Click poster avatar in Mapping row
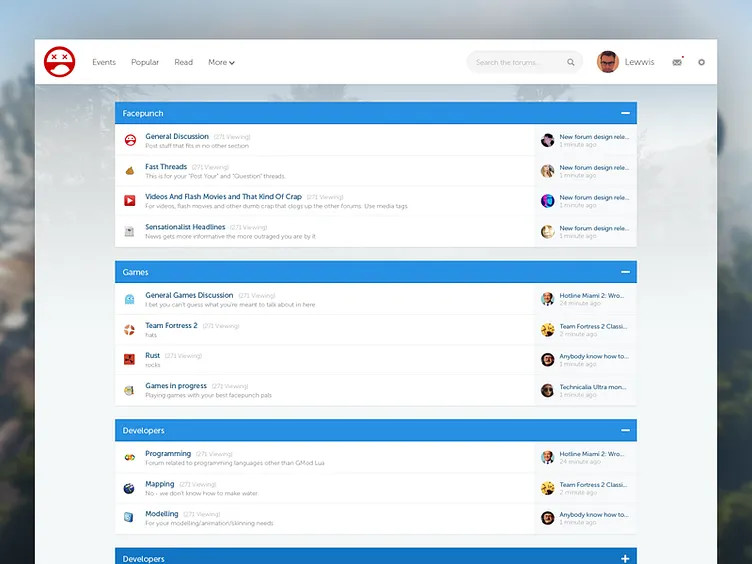Image resolution: width=752 pixels, height=564 pixels. point(548,488)
